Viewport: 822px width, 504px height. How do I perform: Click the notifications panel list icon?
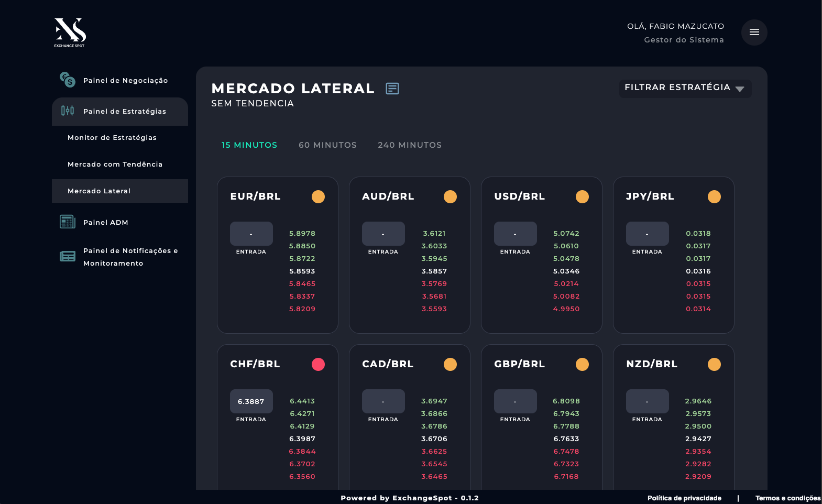(x=68, y=256)
